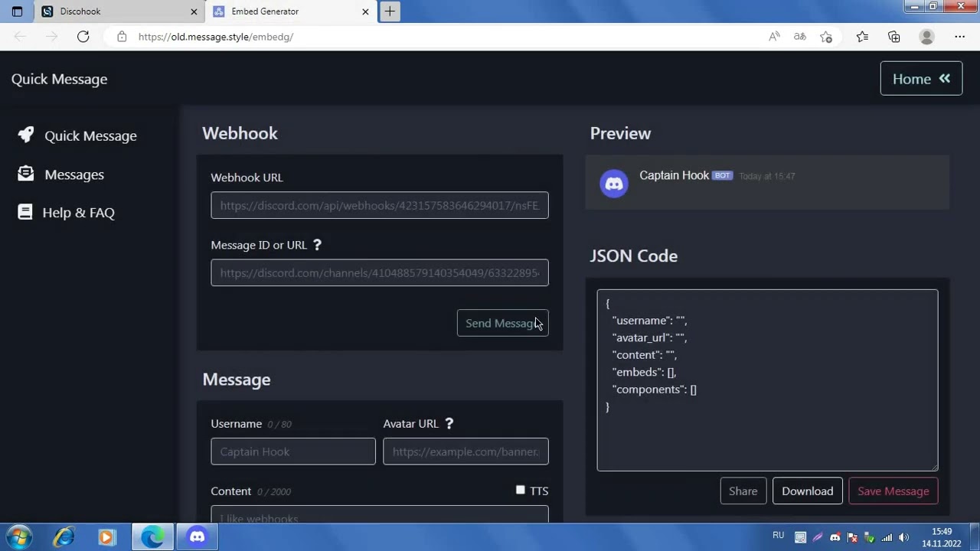Open browser settings and more menu
This screenshot has height=551, width=980.
[960, 36]
